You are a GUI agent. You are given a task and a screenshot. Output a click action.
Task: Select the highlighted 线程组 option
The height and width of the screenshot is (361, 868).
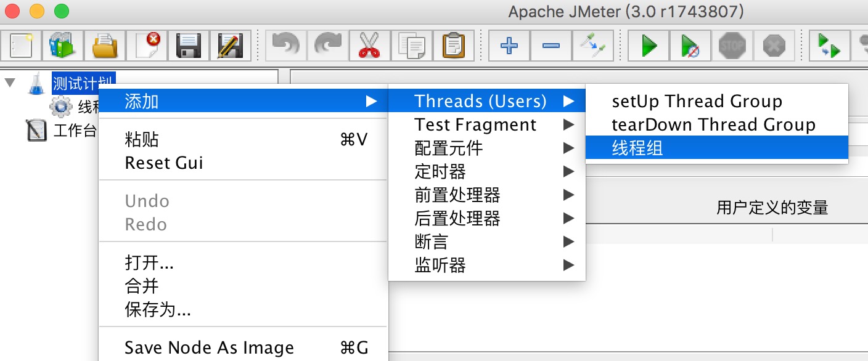pos(717,148)
